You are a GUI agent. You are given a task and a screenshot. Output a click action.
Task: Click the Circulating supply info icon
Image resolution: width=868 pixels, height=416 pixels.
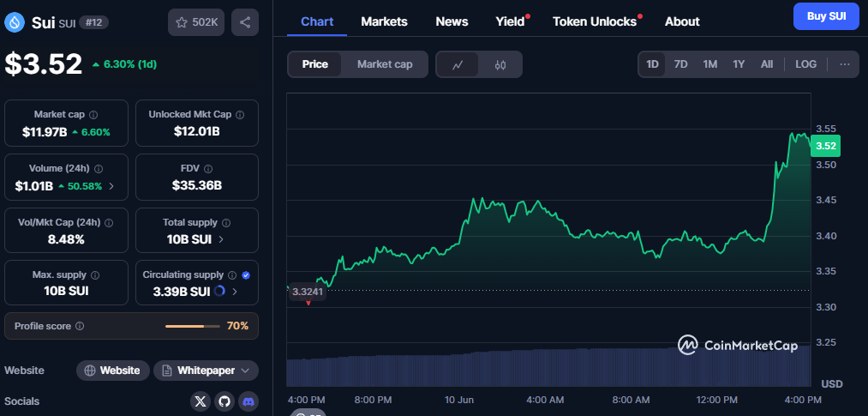click(x=232, y=274)
